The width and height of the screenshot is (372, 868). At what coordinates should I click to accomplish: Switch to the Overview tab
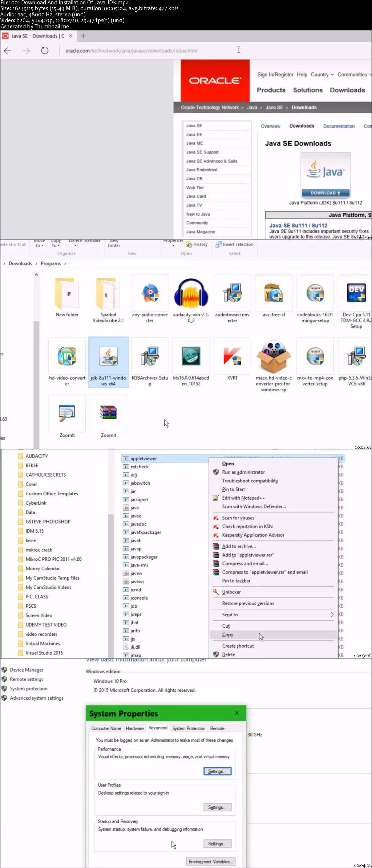coord(271,127)
